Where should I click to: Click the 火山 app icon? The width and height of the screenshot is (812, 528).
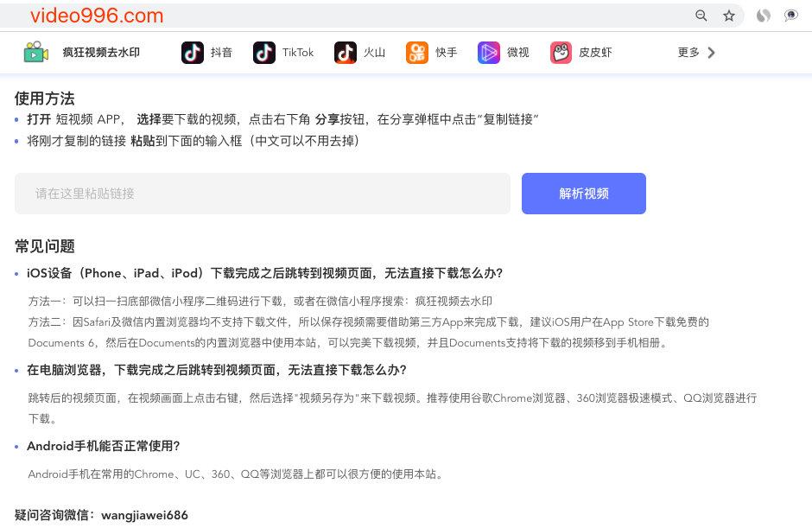346,53
